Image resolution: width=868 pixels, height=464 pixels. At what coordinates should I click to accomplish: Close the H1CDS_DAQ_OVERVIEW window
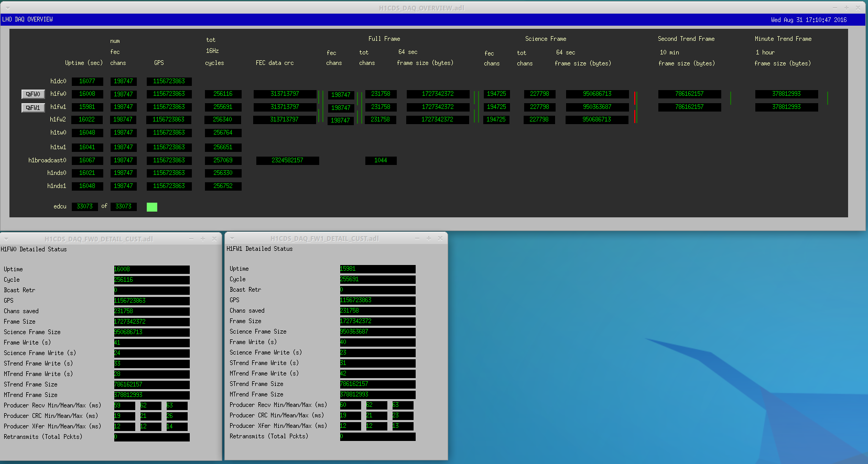tap(858, 8)
